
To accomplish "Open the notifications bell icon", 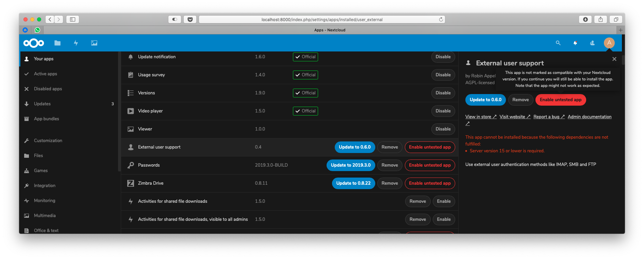I will click(x=575, y=43).
